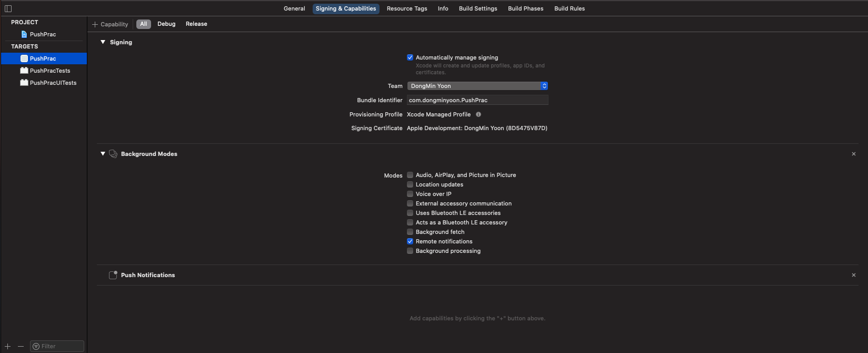Click the PushPracUITests target folder icon
The image size is (868, 353).
[24, 83]
